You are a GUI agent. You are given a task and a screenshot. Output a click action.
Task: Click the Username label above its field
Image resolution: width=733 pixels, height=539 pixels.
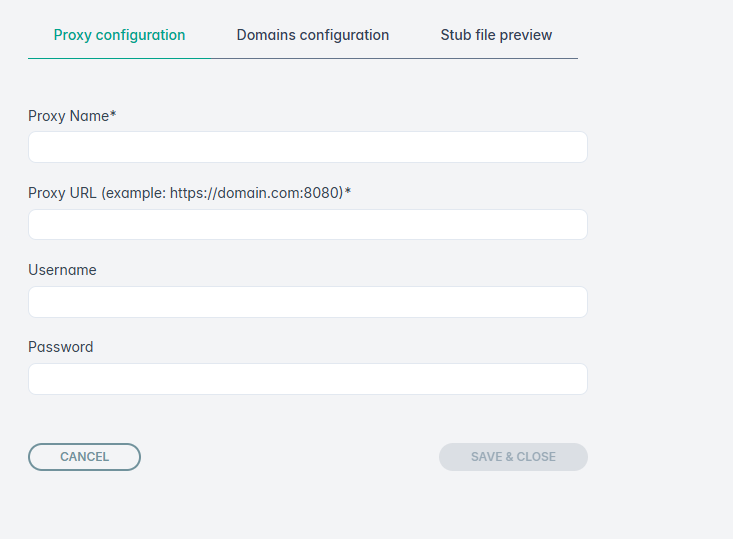pyautogui.click(x=62, y=270)
